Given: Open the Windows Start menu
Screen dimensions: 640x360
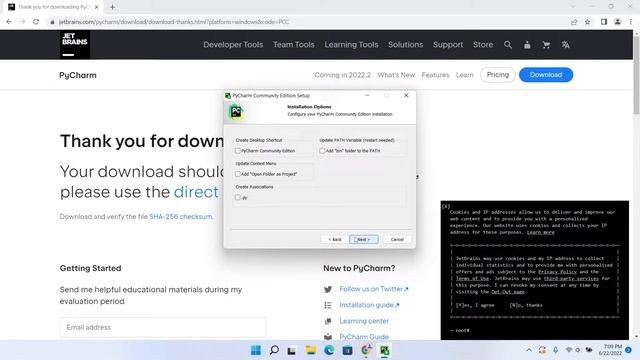Looking at the screenshot, I should tap(256, 350).
